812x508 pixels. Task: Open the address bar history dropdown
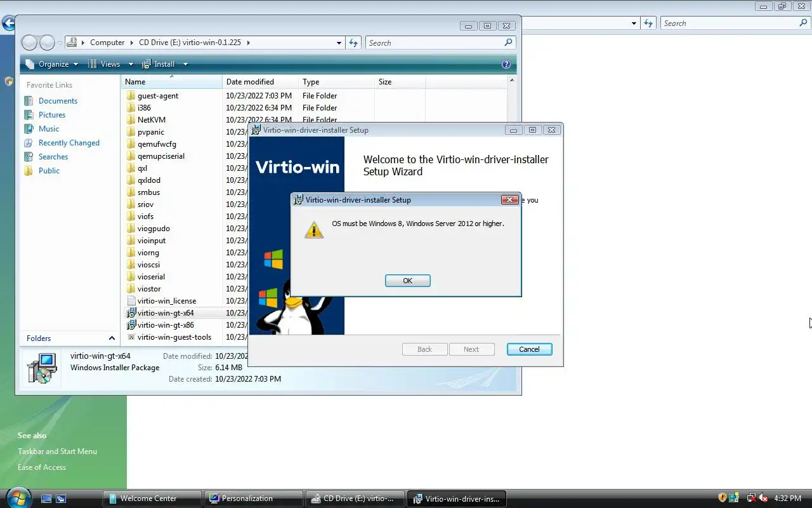339,43
